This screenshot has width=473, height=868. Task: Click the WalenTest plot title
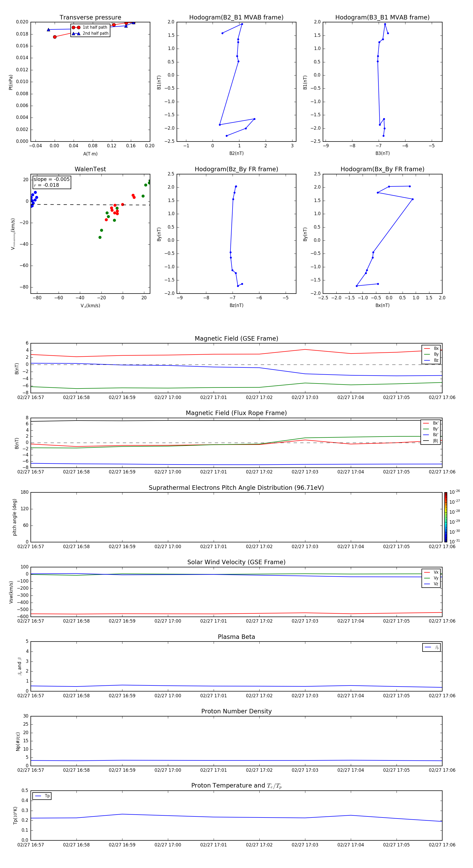point(90,169)
